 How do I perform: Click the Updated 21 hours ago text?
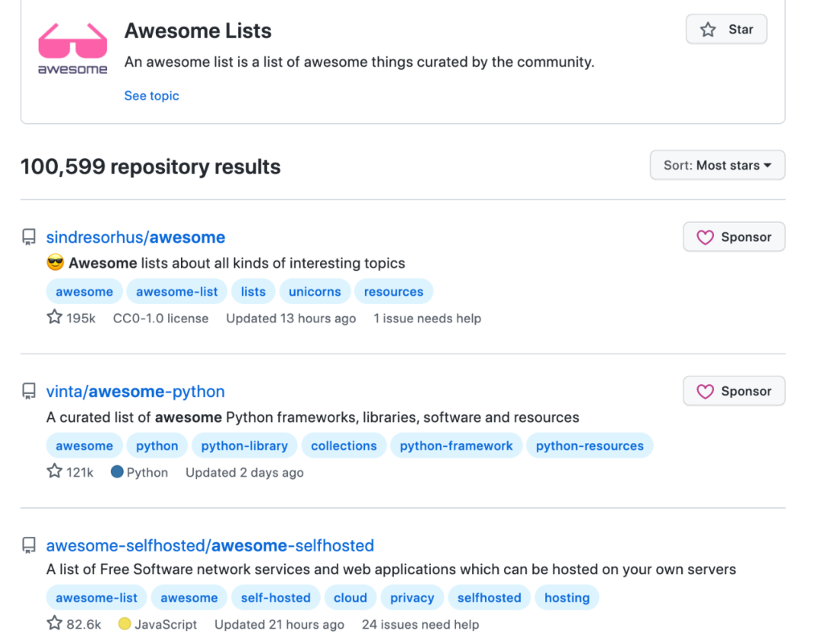(279, 624)
